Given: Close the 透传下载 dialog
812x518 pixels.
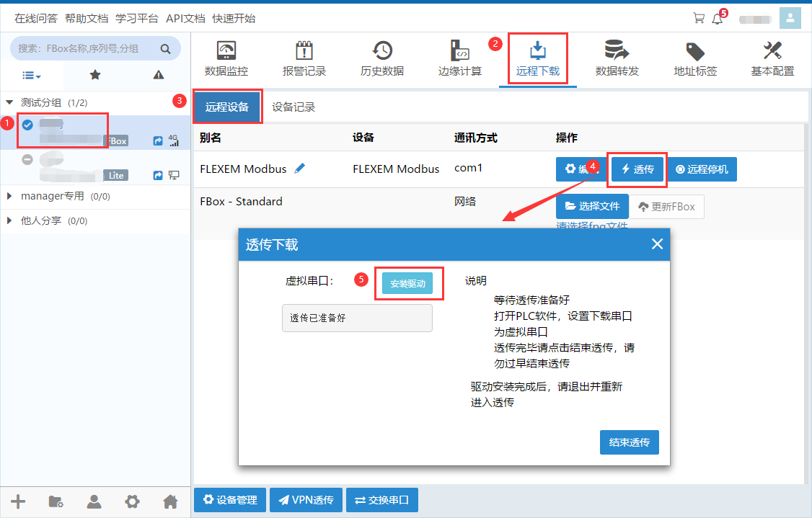Looking at the screenshot, I should point(657,244).
